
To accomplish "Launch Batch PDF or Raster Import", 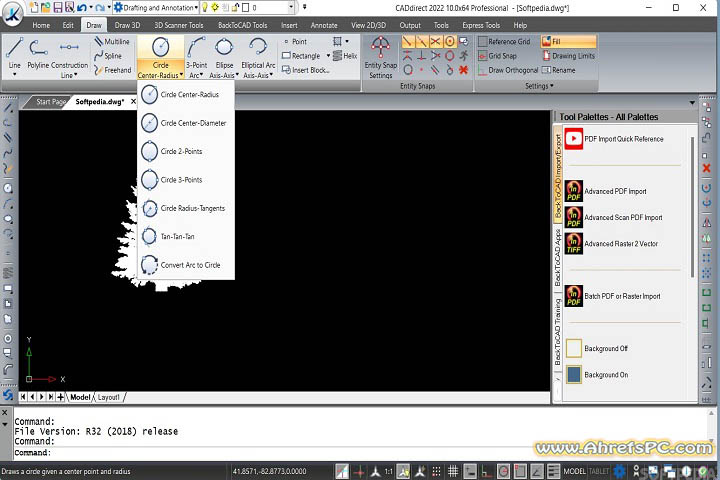I will click(x=613, y=296).
